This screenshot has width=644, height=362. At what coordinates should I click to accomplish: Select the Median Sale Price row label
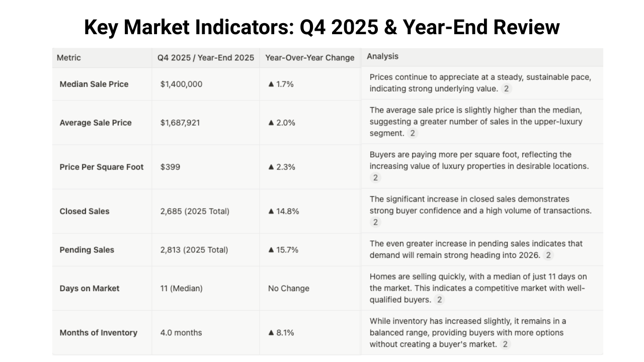[94, 84]
